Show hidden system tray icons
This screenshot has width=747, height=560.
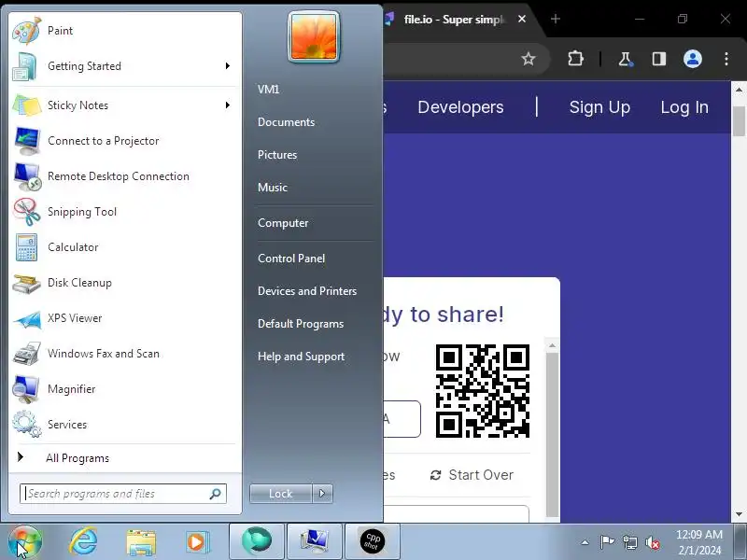[x=585, y=542]
